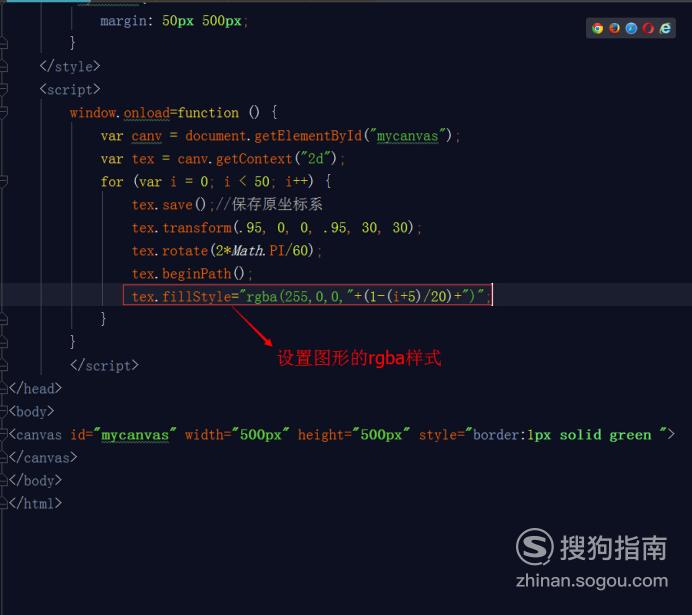
Task: Collapse fold marker beside </head> tag
Action: point(4,388)
